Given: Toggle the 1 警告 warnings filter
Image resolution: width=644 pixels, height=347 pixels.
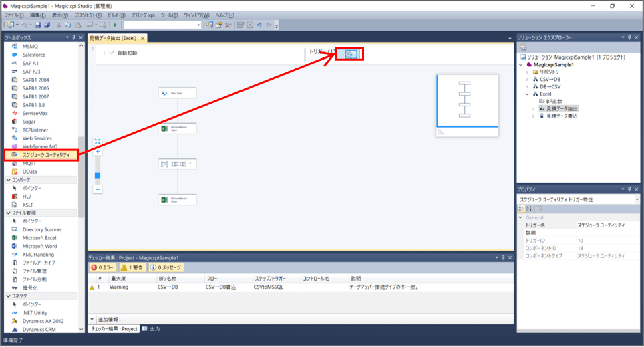Looking at the screenshot, I should pos(133,267).
